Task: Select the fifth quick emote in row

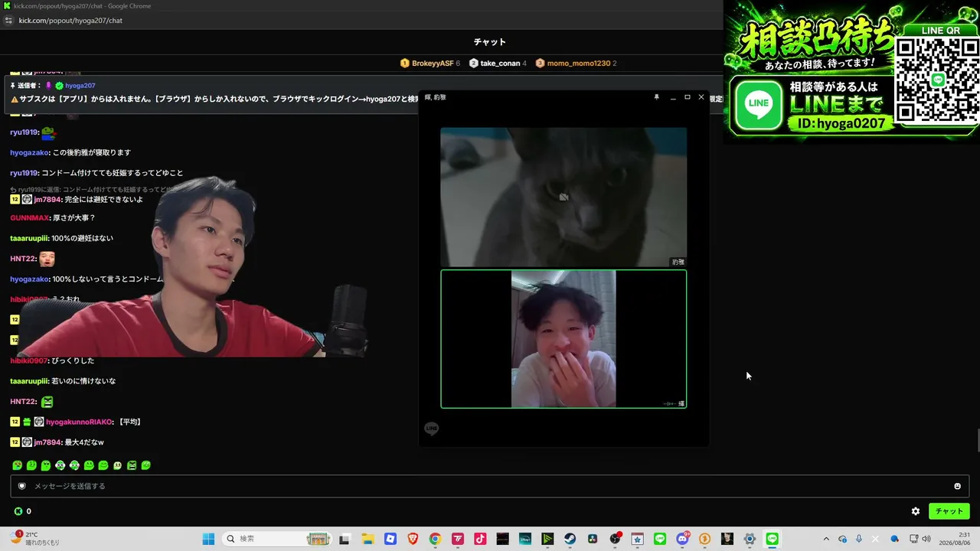Action: pos(74,465)
